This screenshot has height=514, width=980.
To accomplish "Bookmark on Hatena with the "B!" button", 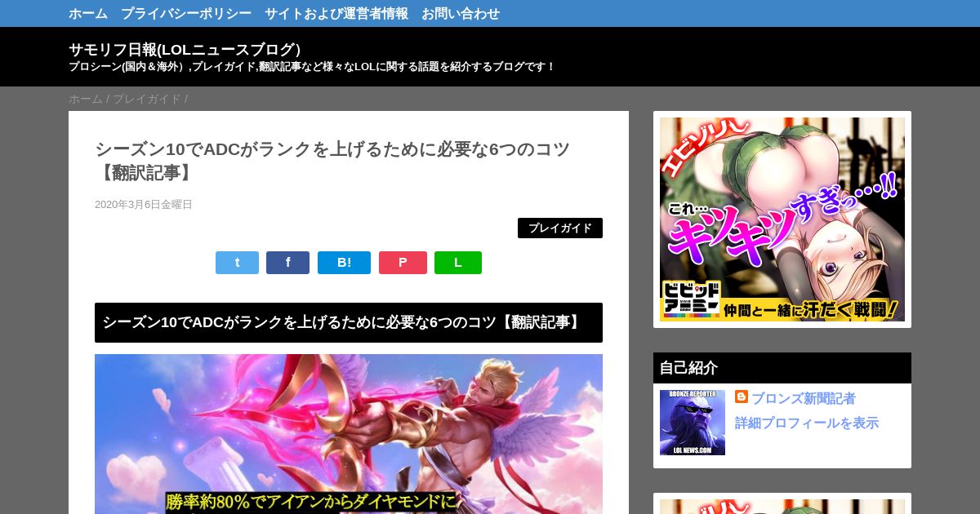I will 344,263.
